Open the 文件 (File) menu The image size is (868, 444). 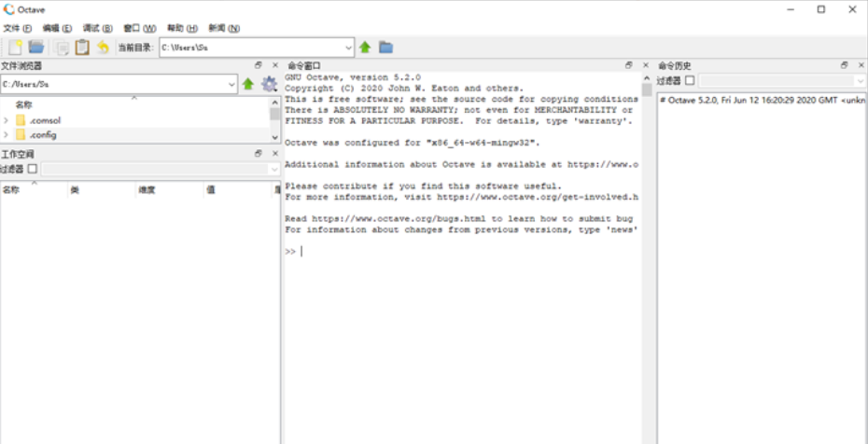pyautogui.click(x=18, y=28)
